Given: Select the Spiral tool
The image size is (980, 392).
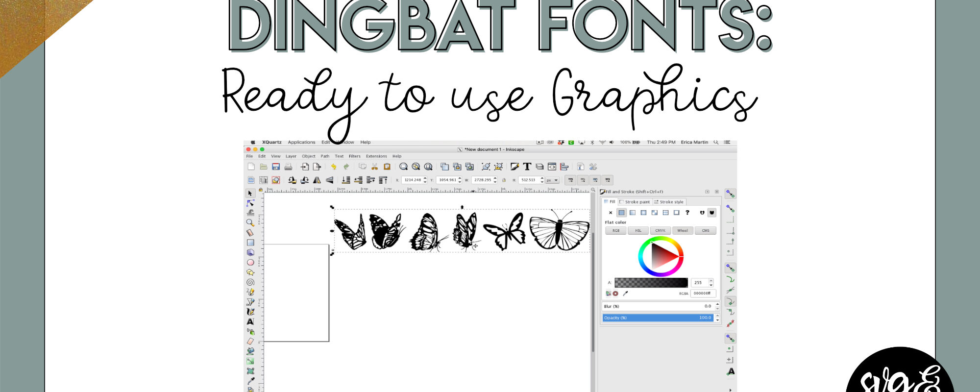Looking at the screenshot, I should click(250, 282).
